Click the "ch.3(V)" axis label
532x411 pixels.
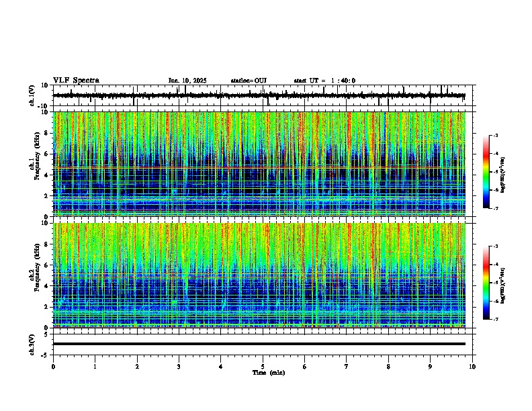pos(32,345)
